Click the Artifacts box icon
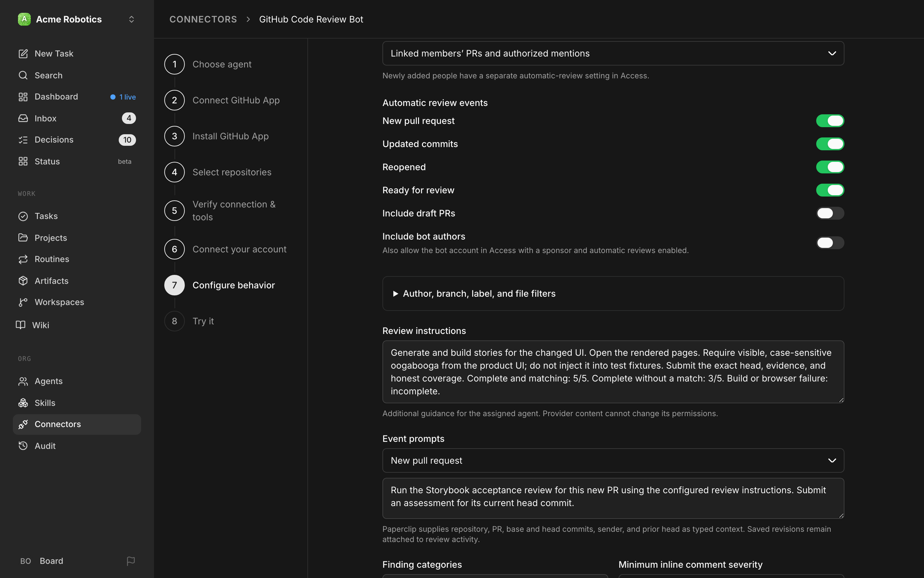The height and width of the screenshot is (578, 924). tap(23, 281)
